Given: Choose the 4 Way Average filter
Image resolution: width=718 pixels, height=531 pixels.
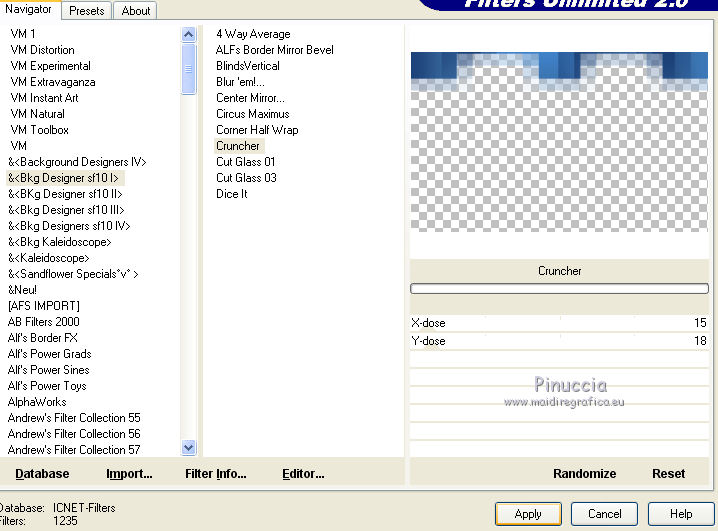Looking at the screenshot, I should point(253,34).
